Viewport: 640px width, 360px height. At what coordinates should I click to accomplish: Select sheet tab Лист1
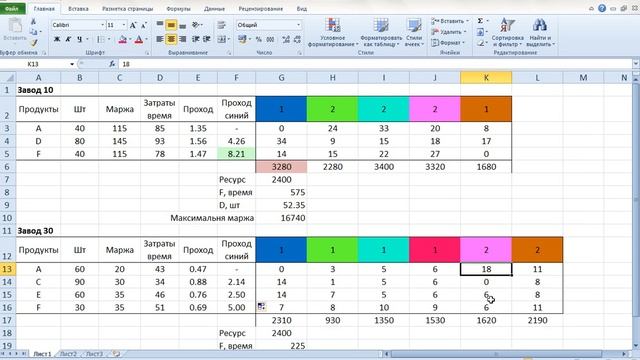click(42, 354)
